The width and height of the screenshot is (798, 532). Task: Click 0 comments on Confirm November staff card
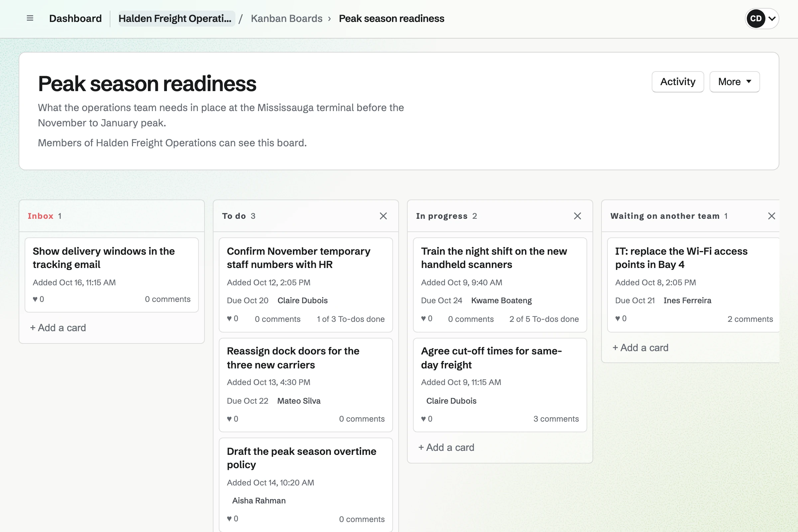point(278,319)
